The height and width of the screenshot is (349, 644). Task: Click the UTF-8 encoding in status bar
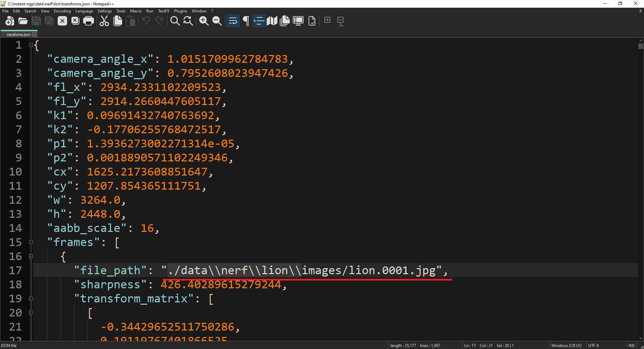[593, 346]
